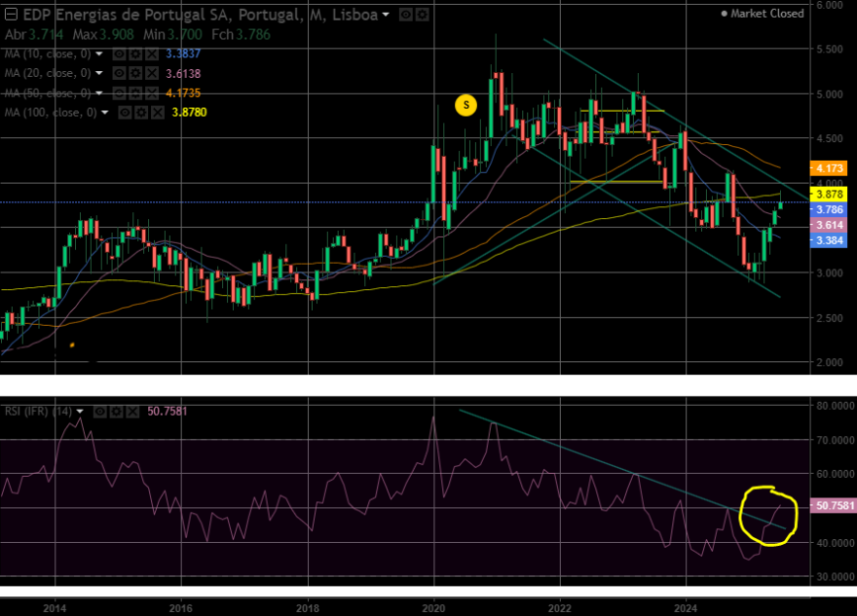This screenshot has width=857, height=616.
Task: Open MA 20 indicator dropdown arrow
Action: [99, 73]
